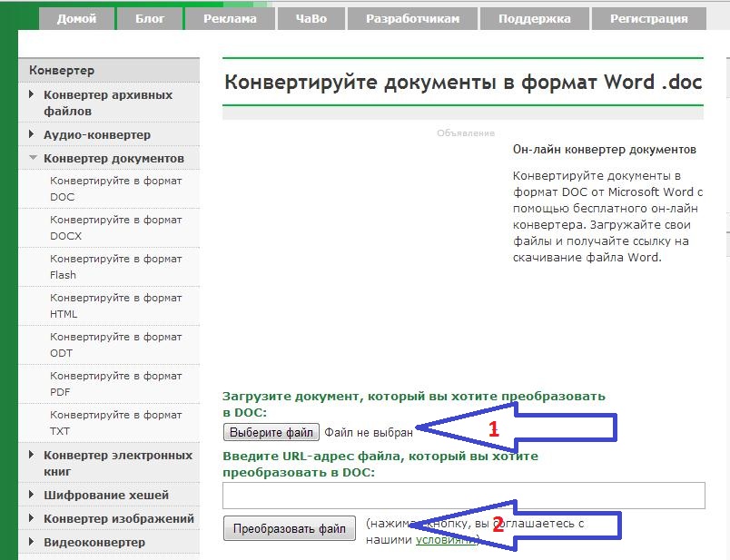Choose Конвертируйте в формат HTML link

point(115,305)
